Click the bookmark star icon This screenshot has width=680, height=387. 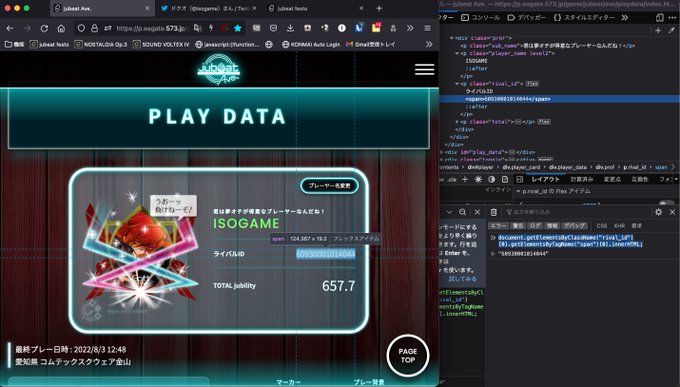[238, 28]
